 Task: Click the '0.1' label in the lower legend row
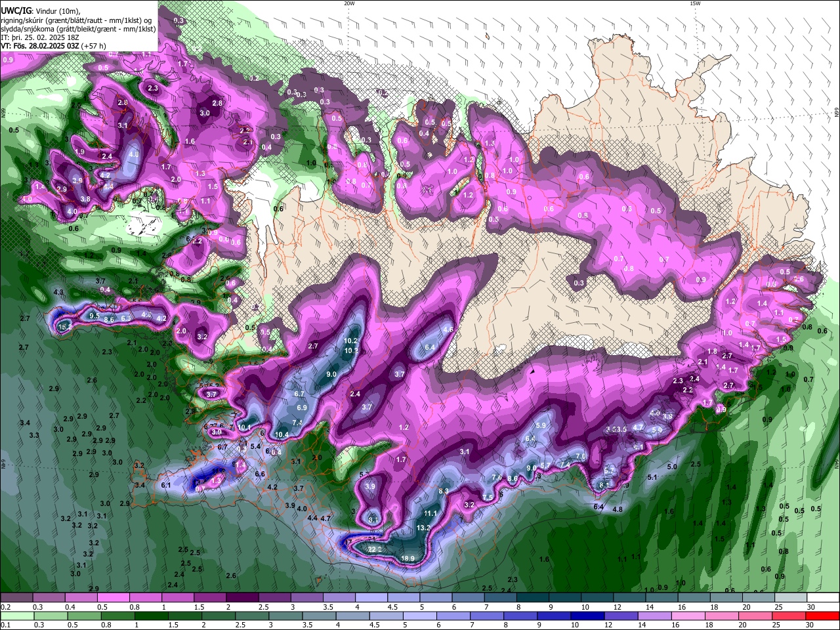(x=6, y=625)
